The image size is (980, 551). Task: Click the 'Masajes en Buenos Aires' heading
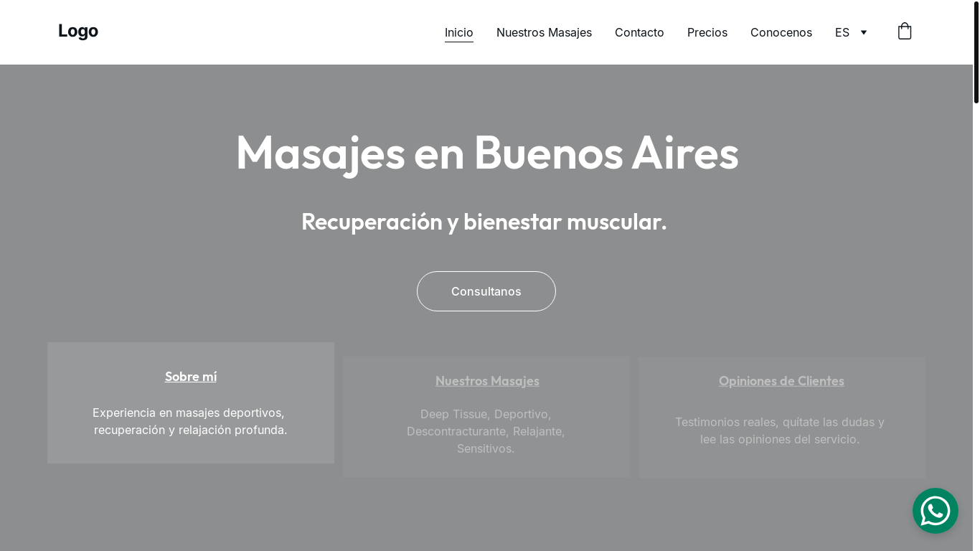pos(487,152)
